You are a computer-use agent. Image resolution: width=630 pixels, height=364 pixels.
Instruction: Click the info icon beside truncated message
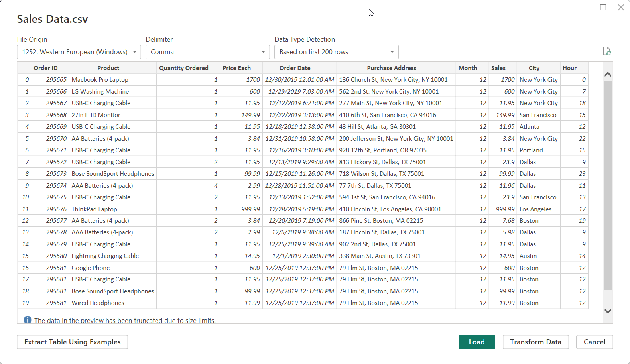(28, 320)
